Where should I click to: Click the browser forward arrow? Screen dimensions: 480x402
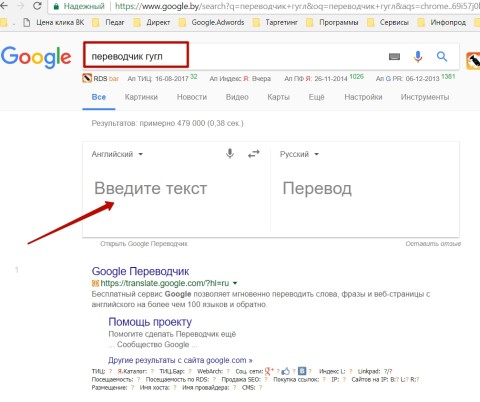coord(20,5)
